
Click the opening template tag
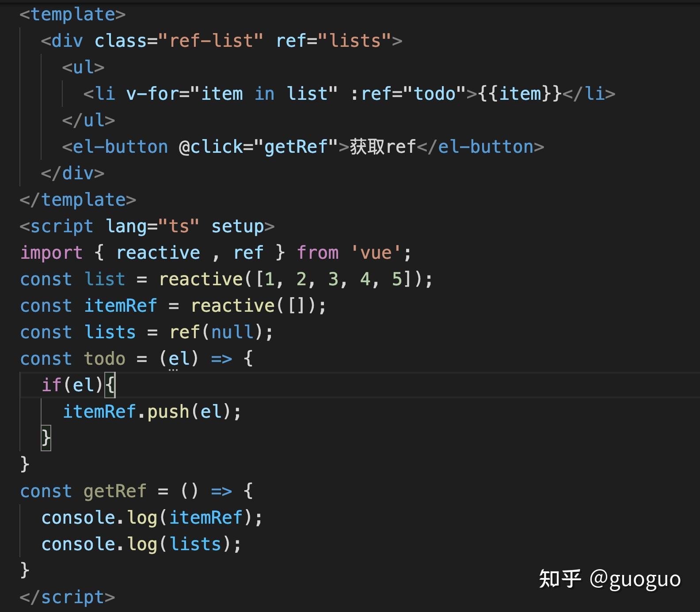tap(72, 15)
